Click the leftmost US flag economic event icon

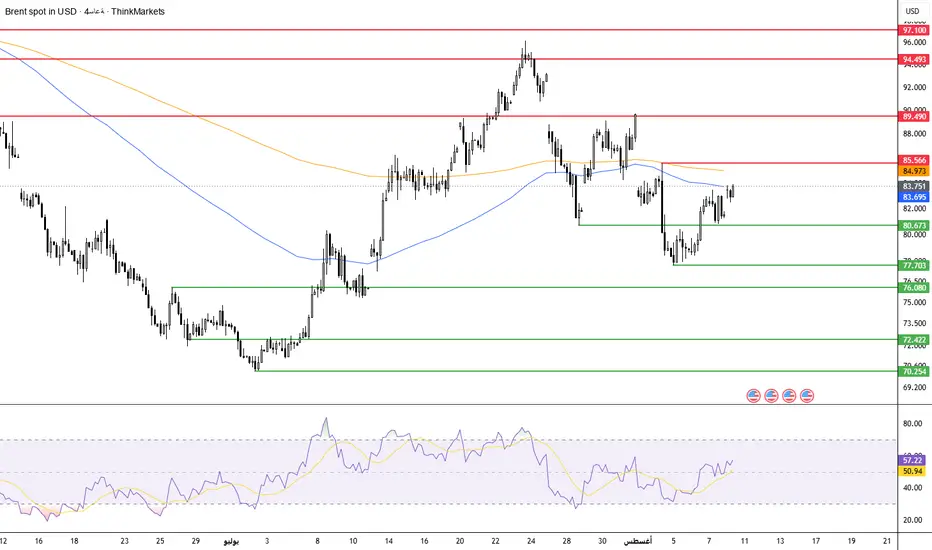click(753, 395)
